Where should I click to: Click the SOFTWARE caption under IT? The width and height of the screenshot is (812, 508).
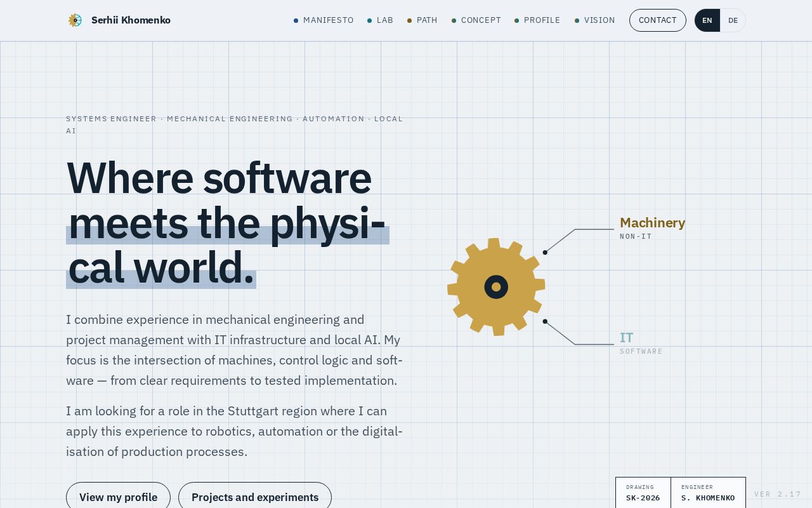(641, 351)
